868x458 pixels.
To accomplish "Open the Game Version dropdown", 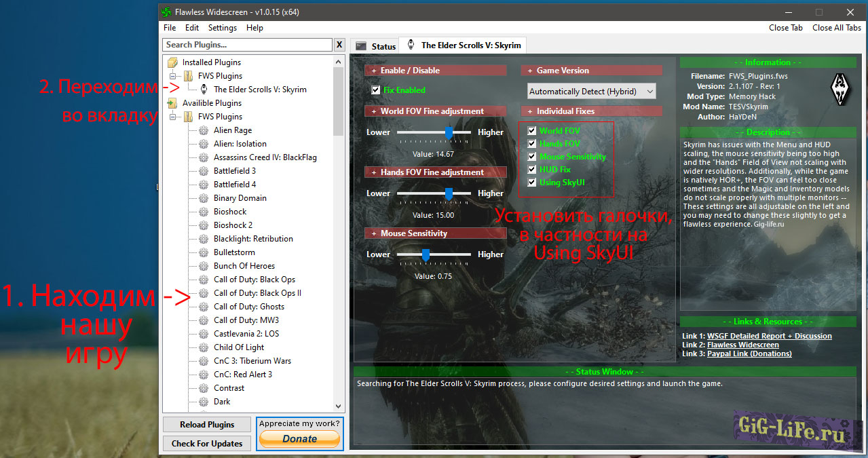I will (x=591, y=91).
